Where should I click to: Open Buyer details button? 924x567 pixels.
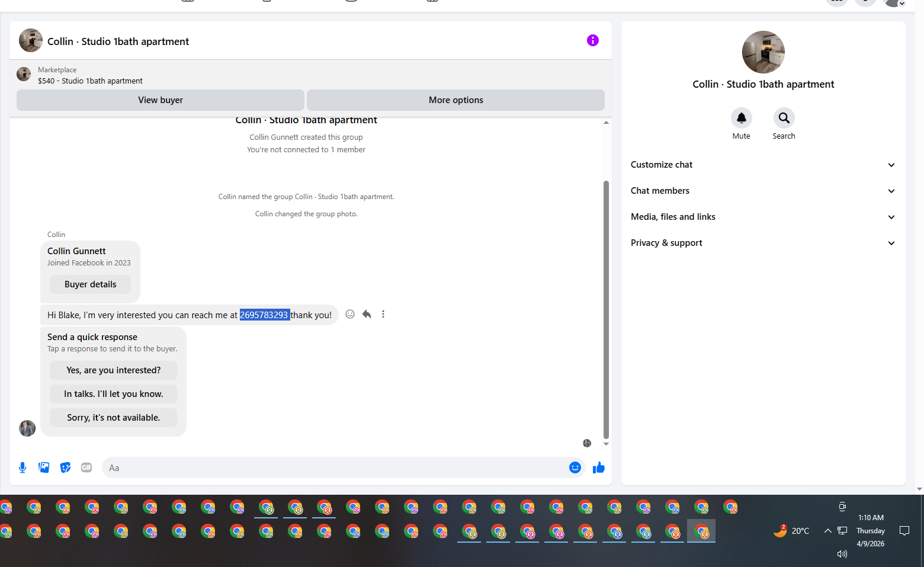point(90,284)
